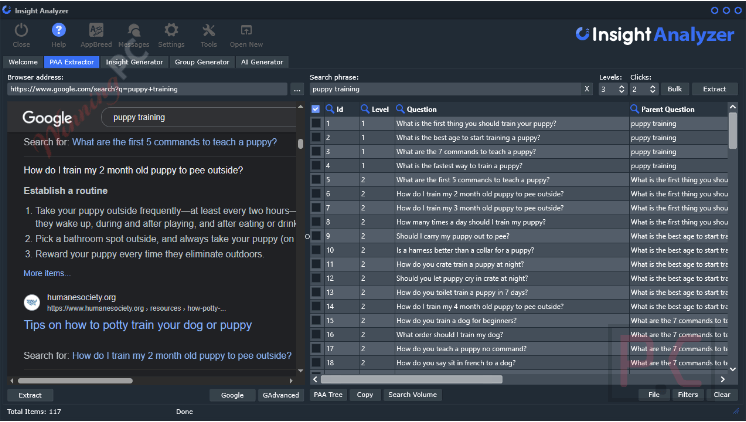The image size is (746, 422).
Task: Click 'What are the first 5 commands' search link
Action: (174, 142)
